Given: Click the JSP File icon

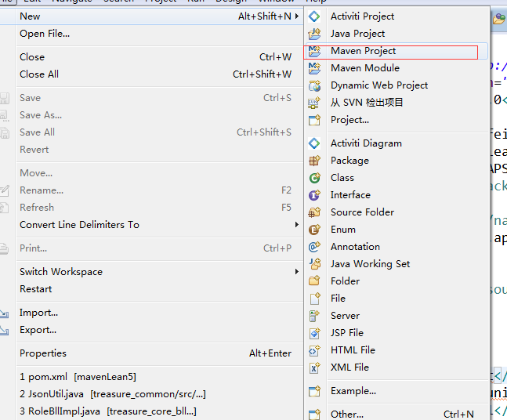Looking at the screenshot, I should (x=314, y=333).
